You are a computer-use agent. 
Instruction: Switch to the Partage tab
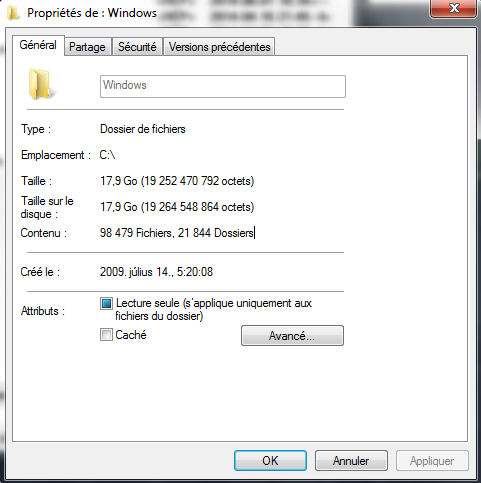point(87,47)
